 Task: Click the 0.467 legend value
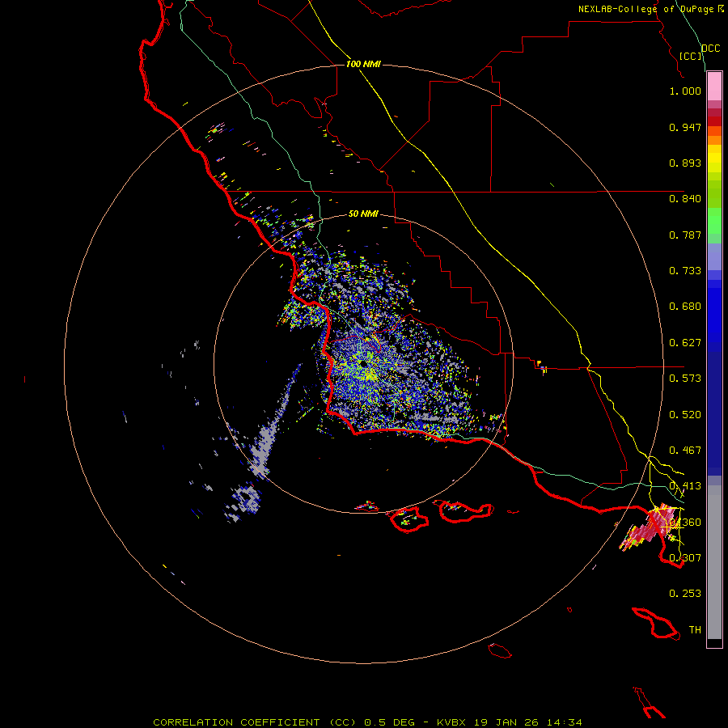click(x=685, y=451)
